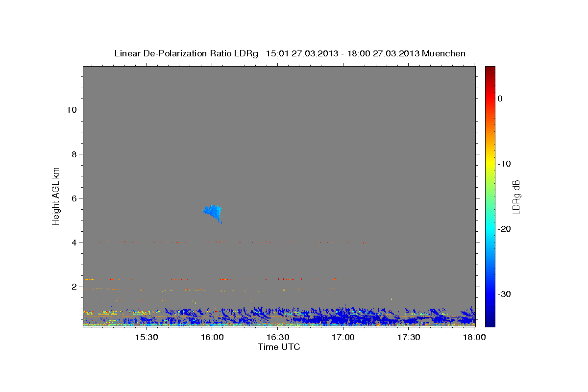The width and height of the screenshot is (588, 392).
Task: Click the 16:30 time tick label
Action: (277, 338)
